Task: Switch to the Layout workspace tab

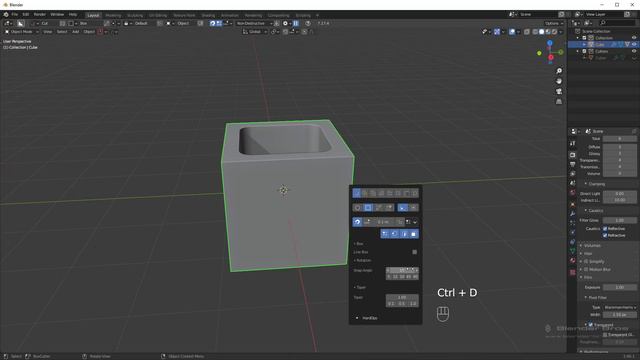Action: [x=93, y=15]
